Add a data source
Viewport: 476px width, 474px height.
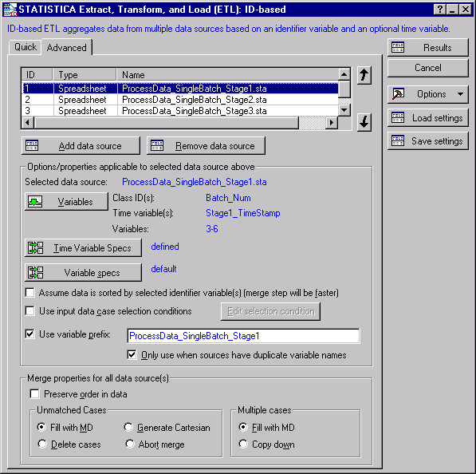tap(81, 146)
